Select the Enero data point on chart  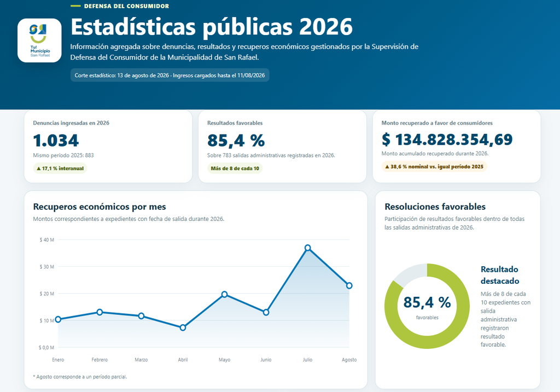[x=58, y=319]
